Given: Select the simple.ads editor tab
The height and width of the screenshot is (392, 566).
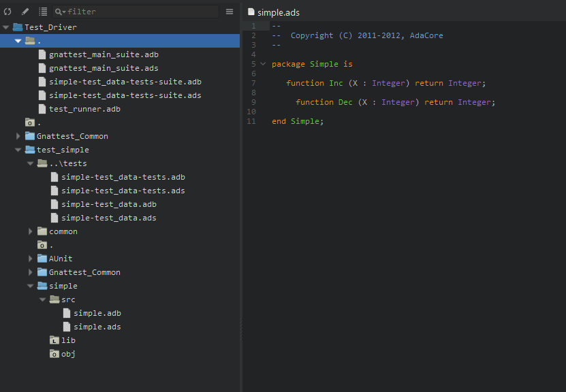Looking at the screenshot, I should click(x=278, y=12).
